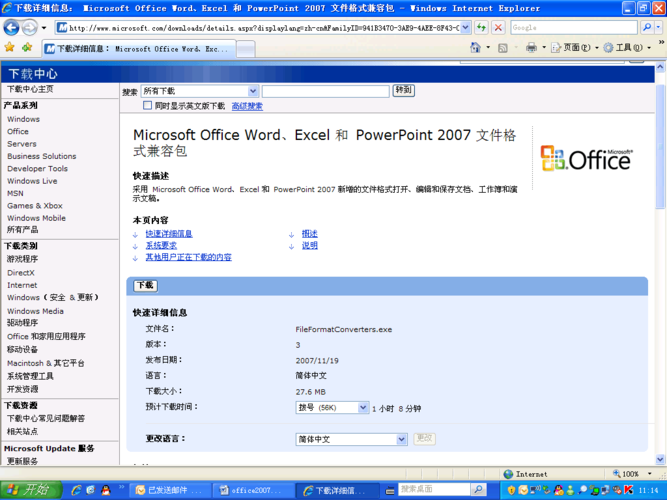Viewport: 667px width, 500px height.
Task: Click the download center search text field
Action: (325, 91)
